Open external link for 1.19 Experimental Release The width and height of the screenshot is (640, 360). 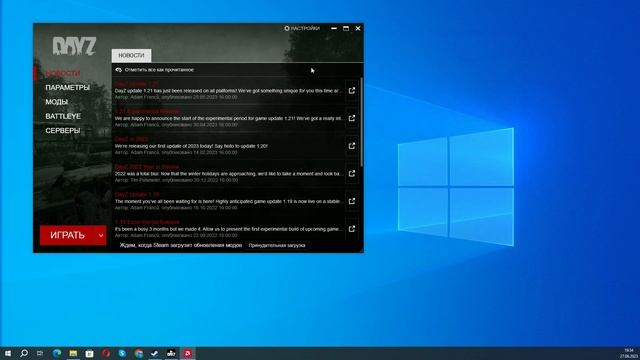click(352, 229)
